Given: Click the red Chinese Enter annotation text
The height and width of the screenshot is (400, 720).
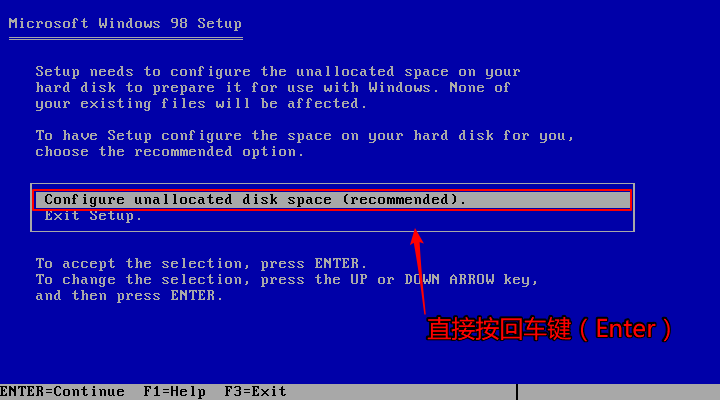Looking at the screenshot, I should pos(549,329).
